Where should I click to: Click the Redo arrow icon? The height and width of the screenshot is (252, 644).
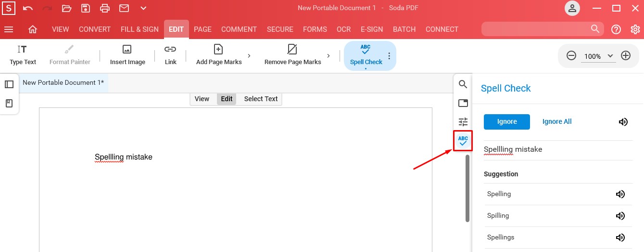47,8
